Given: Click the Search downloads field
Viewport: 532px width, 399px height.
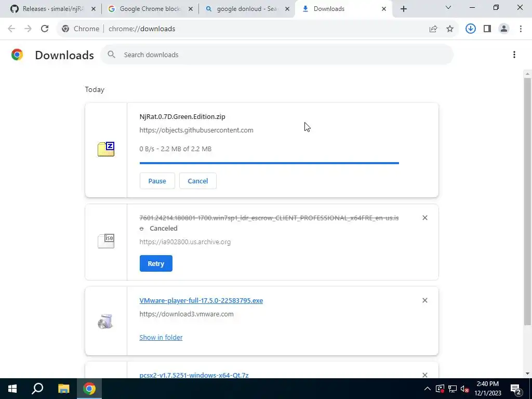Looking at the screenshot, I should [x=277, y=55].
